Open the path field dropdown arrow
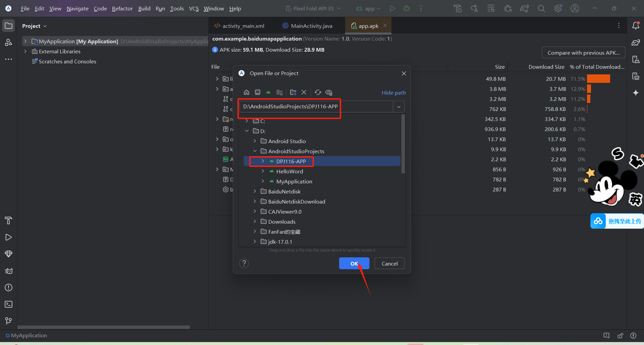 click(399, 106)
